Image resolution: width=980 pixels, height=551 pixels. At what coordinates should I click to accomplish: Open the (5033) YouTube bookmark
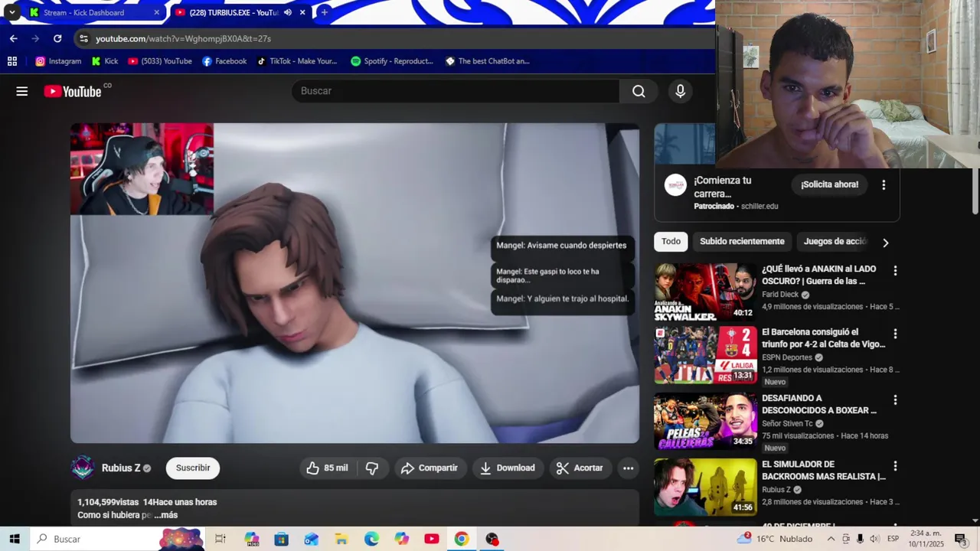click(160, 61)
